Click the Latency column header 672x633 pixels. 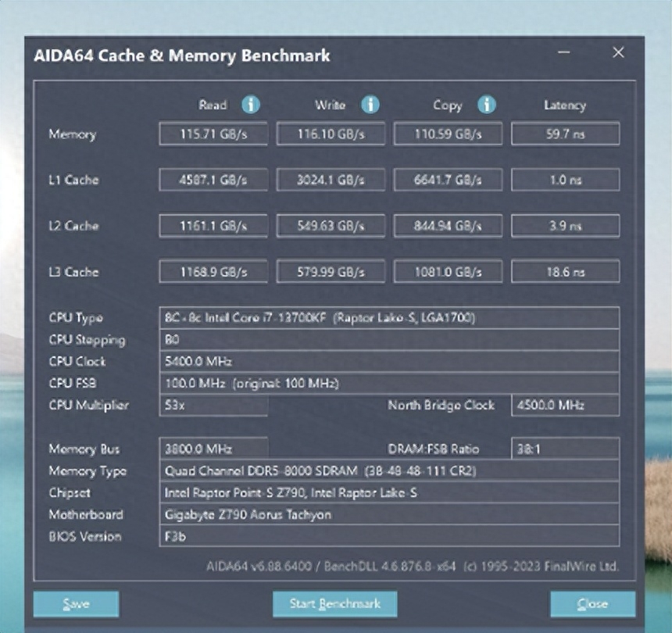[x=565, y=105]
